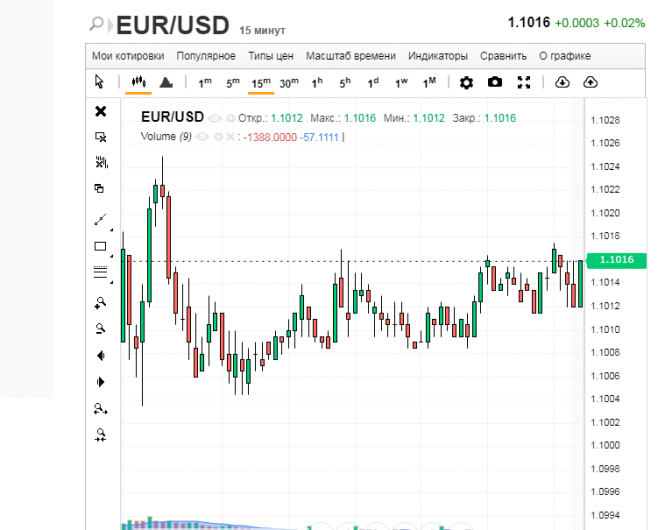665x530 pixels.
Task: Open the Мои котировки menu
Action: click(128, 56)
